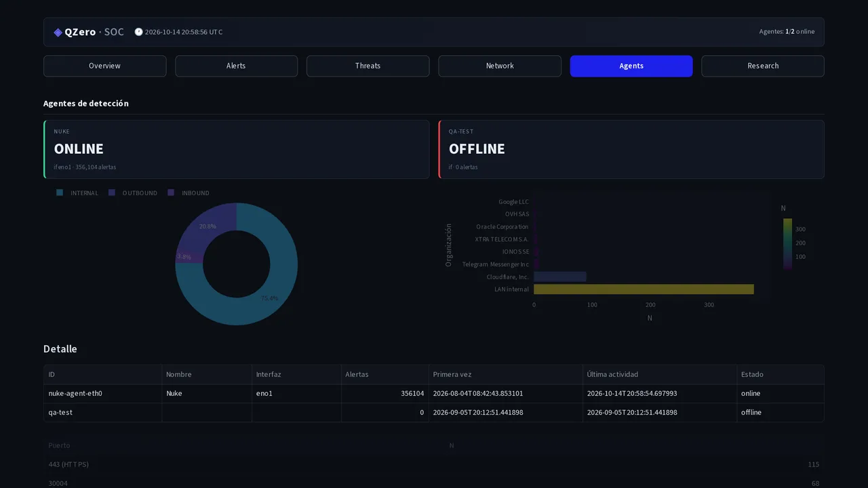Click the 20.8% outbound donut segment
This screenshot has width=868, height=488.
[207, 226]
